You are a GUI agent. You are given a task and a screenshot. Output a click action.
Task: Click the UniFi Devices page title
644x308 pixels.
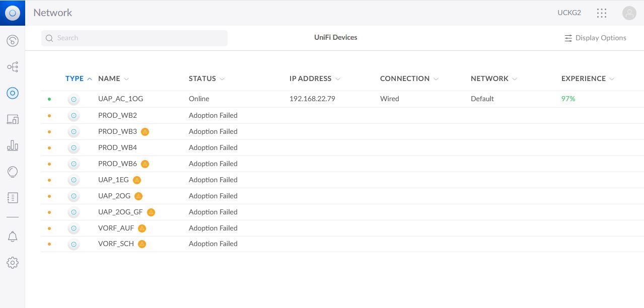336,38
